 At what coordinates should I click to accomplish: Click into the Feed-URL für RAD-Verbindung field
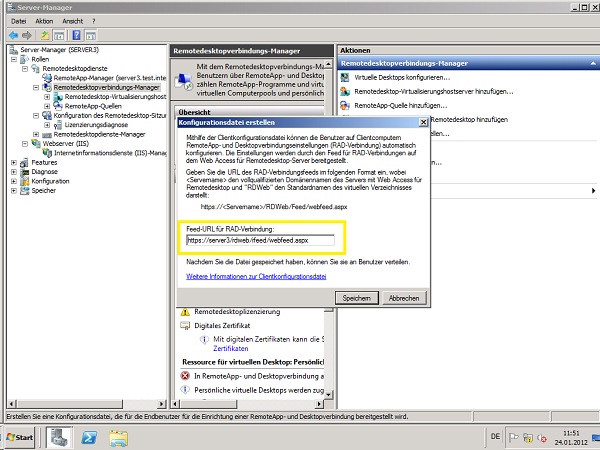(x=260, y=240)
